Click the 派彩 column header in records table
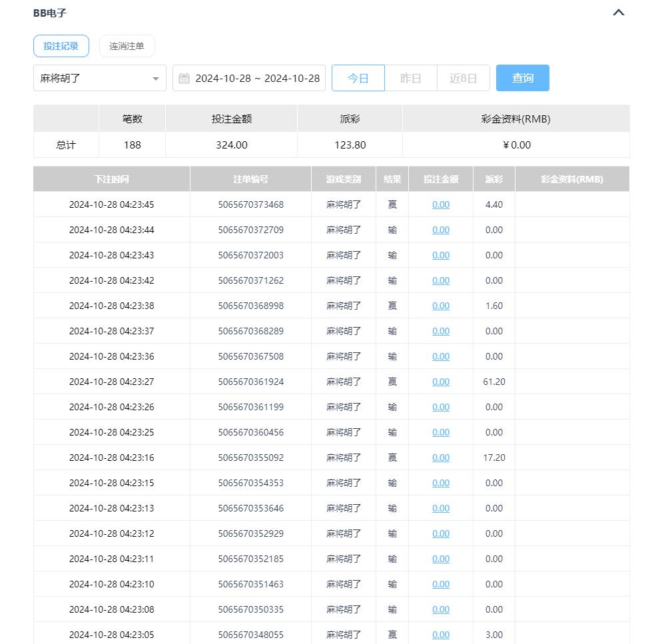 pos(494,179)
